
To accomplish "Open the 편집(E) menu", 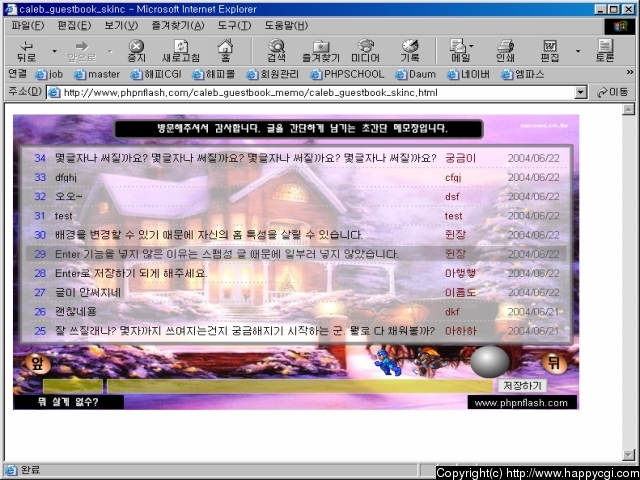I will [74, 26].
